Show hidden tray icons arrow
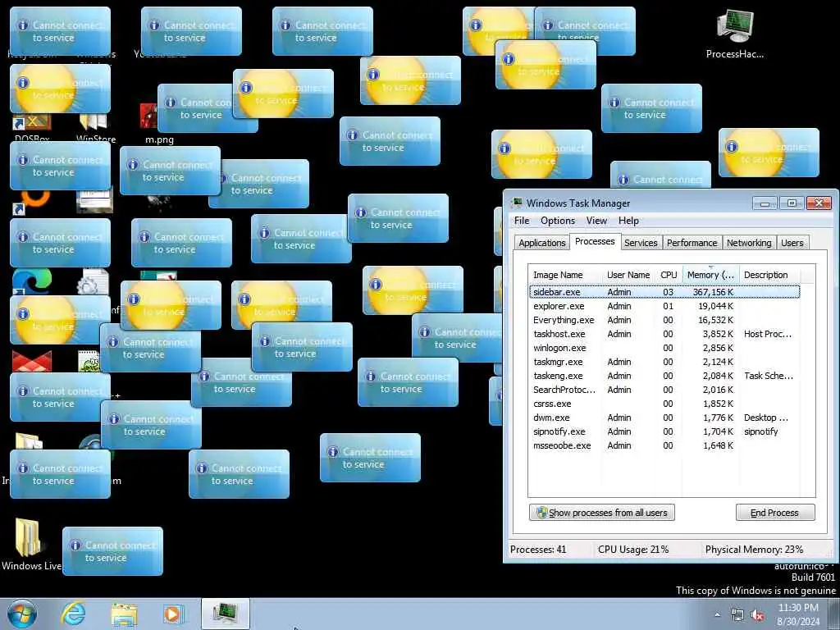Viewport: 840px width, 630px height. coord(717,615)
